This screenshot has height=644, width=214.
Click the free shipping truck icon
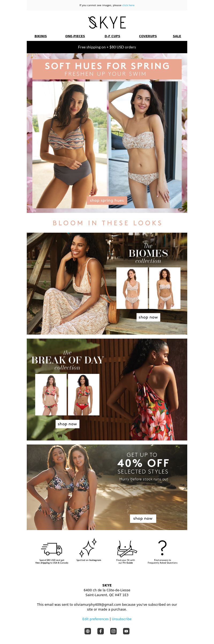click(52, 549)
